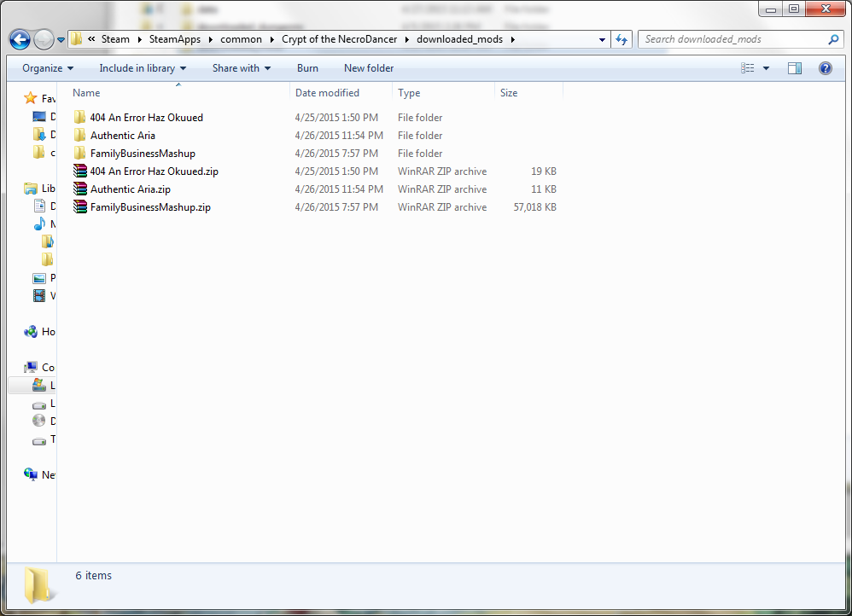Open the Videos library film icon

click(39, 295)
